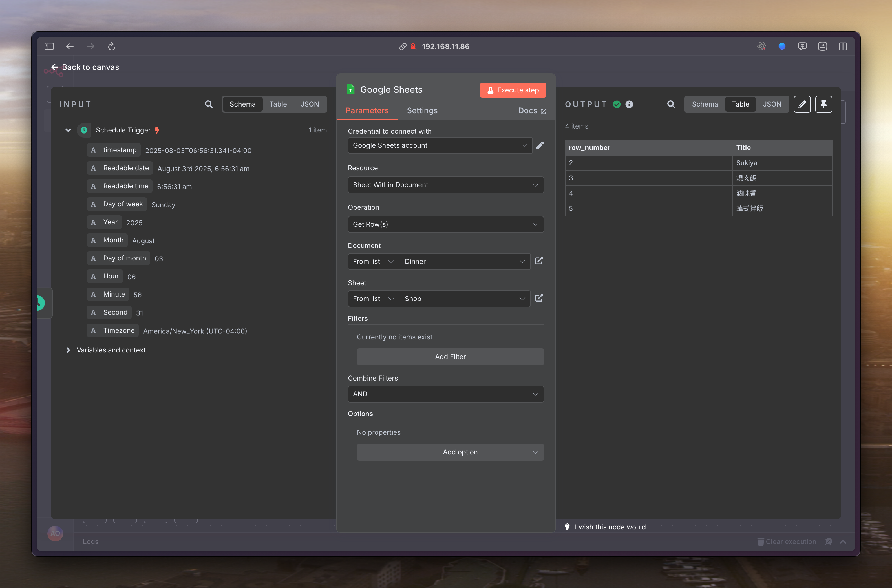Click the edit output pencil icon

(802, 104)
